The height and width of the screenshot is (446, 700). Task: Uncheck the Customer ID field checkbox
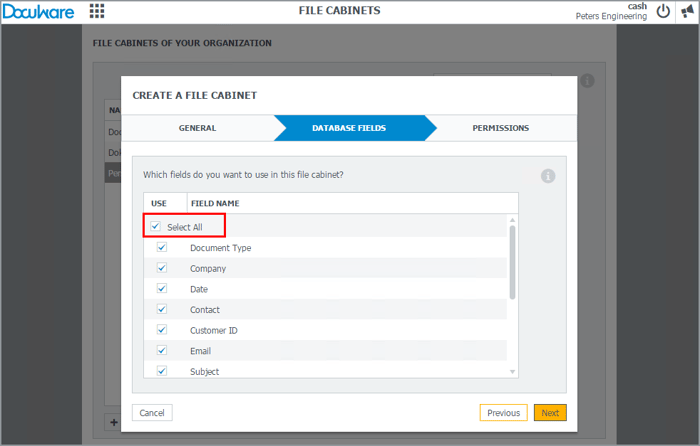(x=161, y=330)
